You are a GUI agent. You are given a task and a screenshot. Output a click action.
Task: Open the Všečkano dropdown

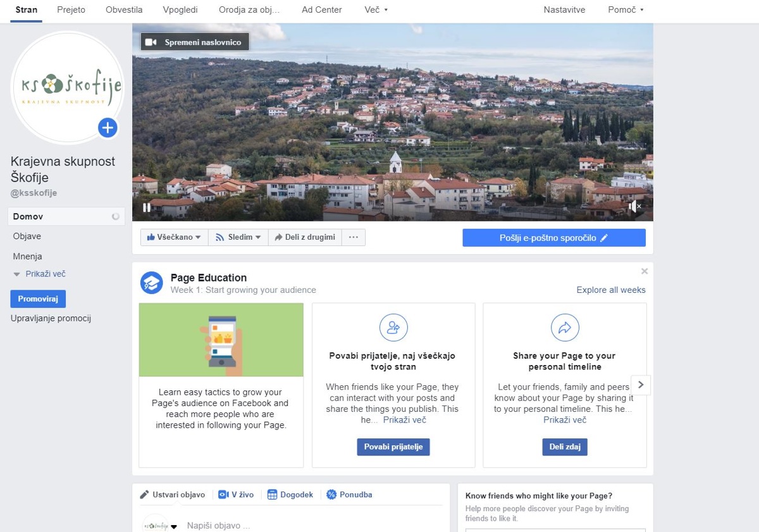(x=174, y=237)
